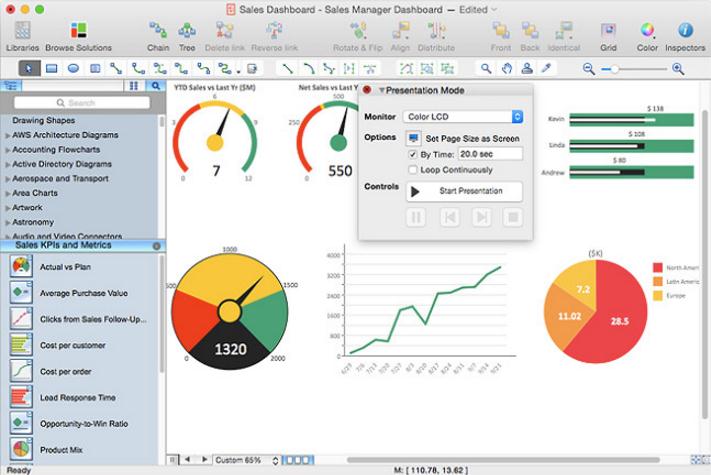Close the Sales KPIs and Metrics library

156,246
